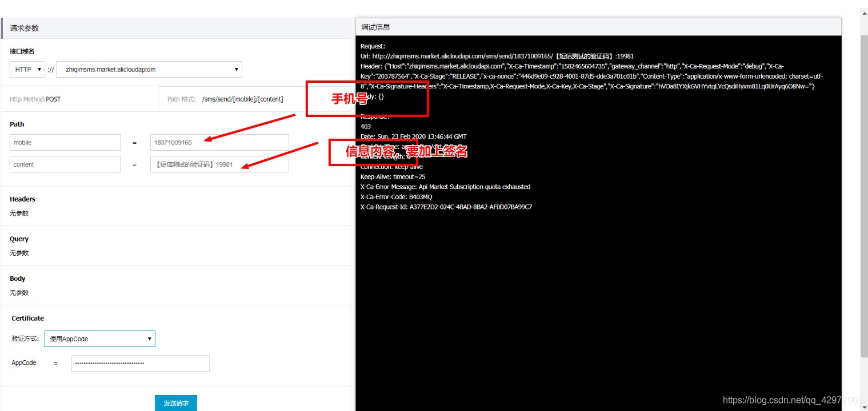
Task: Click the content value field with 19981
Action: click(219, 164)
